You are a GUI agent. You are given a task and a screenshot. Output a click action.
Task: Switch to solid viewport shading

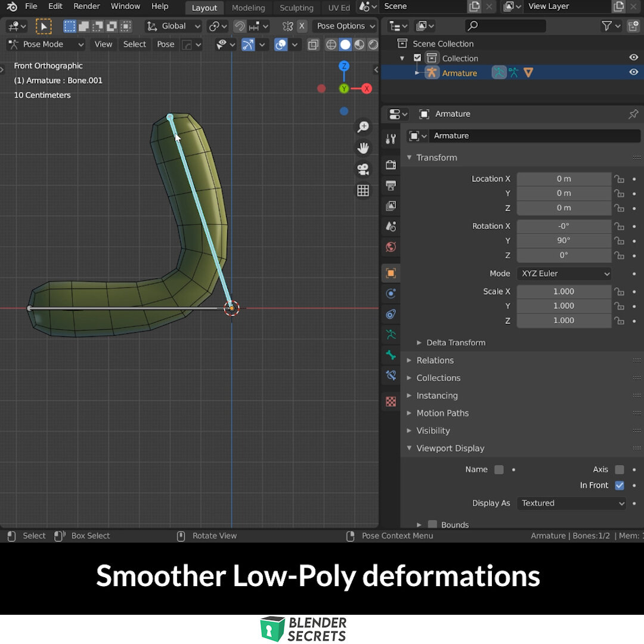(345, 44)
